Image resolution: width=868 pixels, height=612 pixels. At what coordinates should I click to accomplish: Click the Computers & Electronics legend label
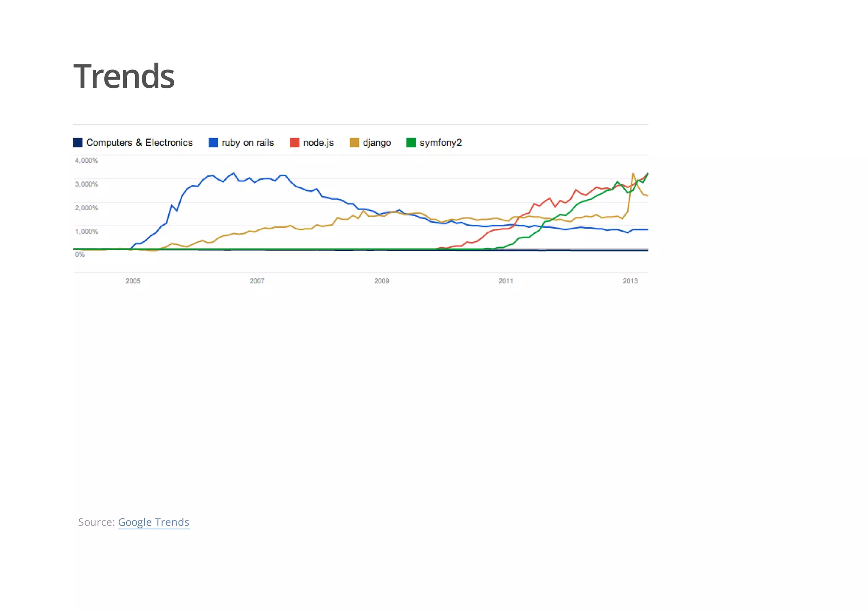pos(139,143)
